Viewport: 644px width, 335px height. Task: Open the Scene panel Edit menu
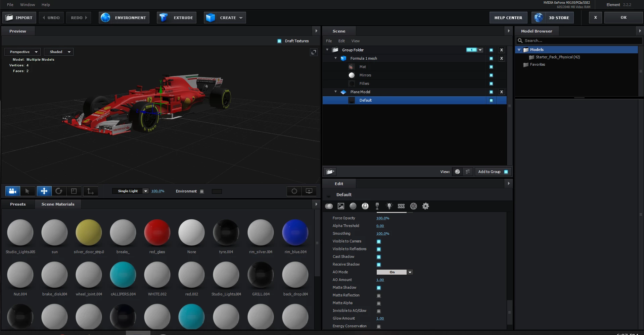click(341, 41)
